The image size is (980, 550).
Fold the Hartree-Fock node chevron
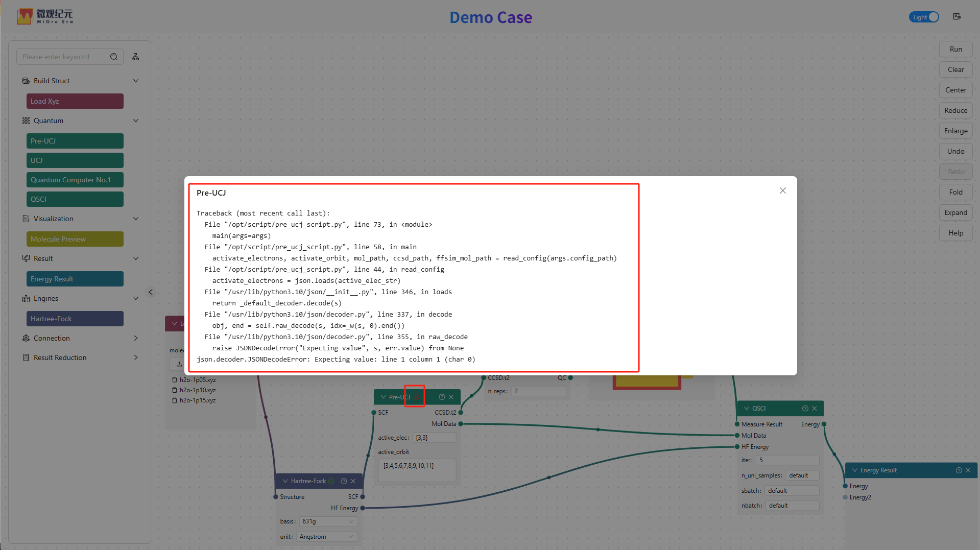[285, 481]
